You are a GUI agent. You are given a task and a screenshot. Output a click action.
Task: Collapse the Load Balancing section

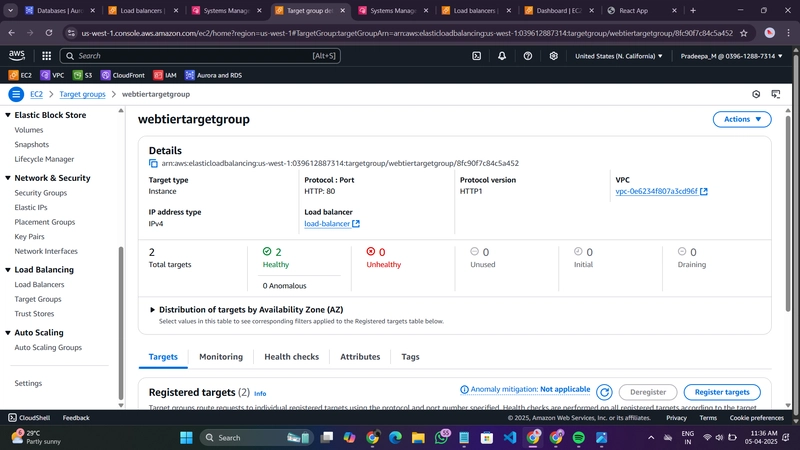coord(8,270)
